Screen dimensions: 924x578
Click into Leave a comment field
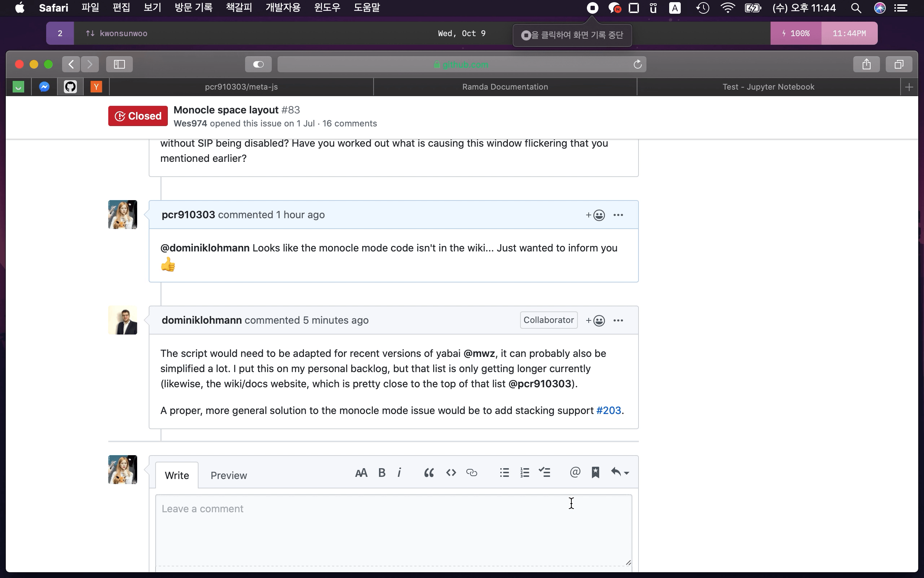pyautogui.click(x=394, y=530)
